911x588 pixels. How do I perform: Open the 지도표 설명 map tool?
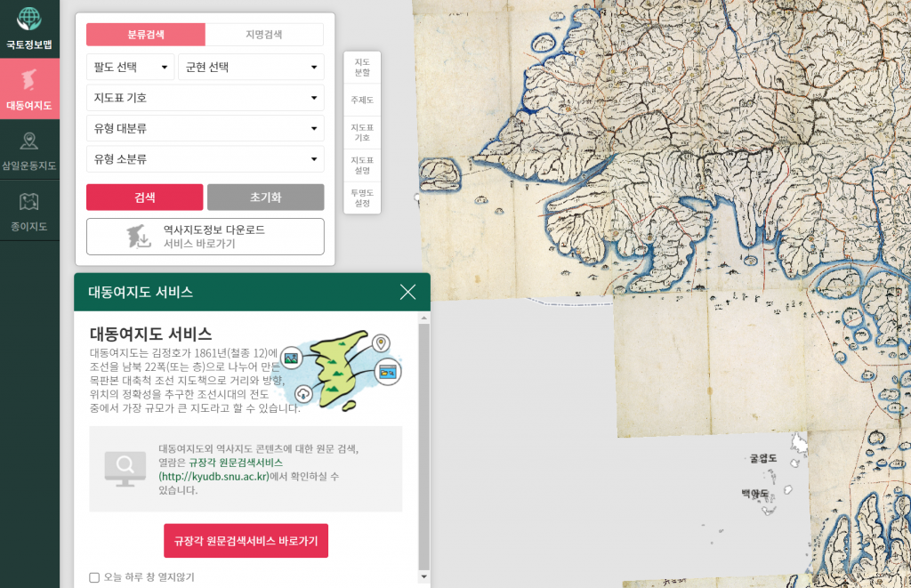pos(362,165)
